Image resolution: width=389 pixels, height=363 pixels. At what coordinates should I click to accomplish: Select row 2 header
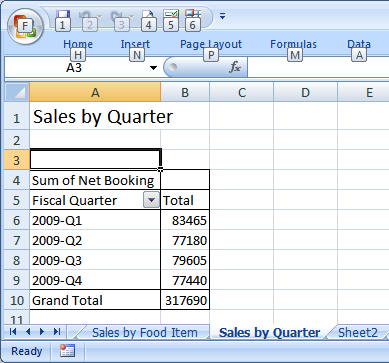tap(17, 140)
